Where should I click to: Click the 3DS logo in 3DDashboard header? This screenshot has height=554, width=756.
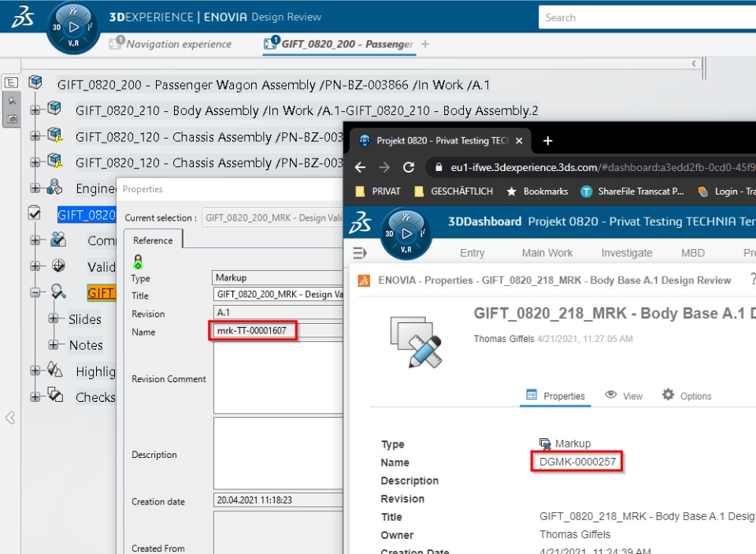pos(360,223)
